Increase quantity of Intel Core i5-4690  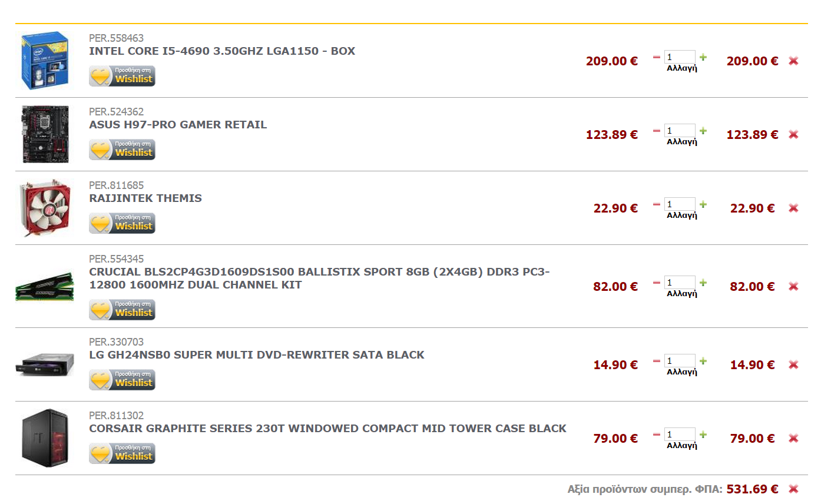click(703, 57)
